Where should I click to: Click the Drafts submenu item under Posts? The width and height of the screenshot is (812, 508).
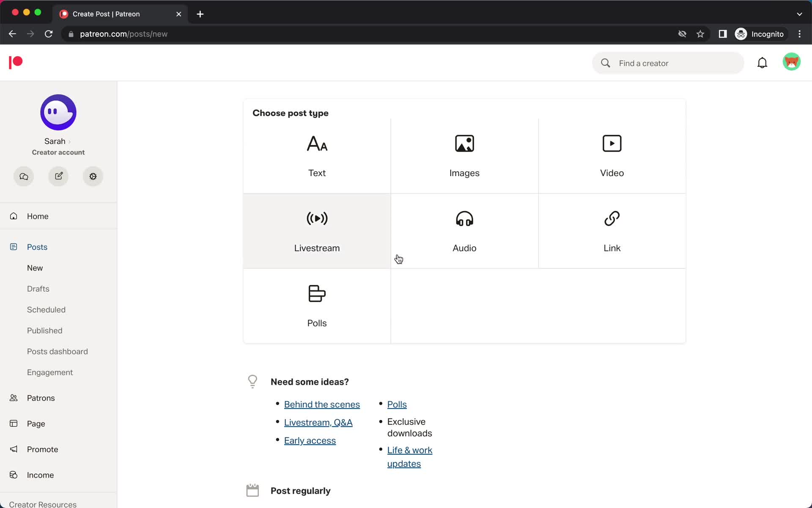pos(38,289)
